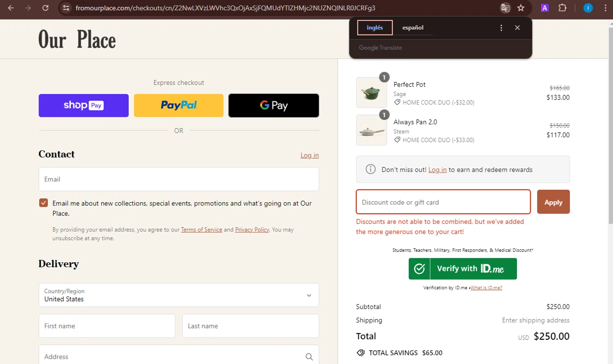Click the Always Pan 2.0 thumbnail

tap(371, 130)
